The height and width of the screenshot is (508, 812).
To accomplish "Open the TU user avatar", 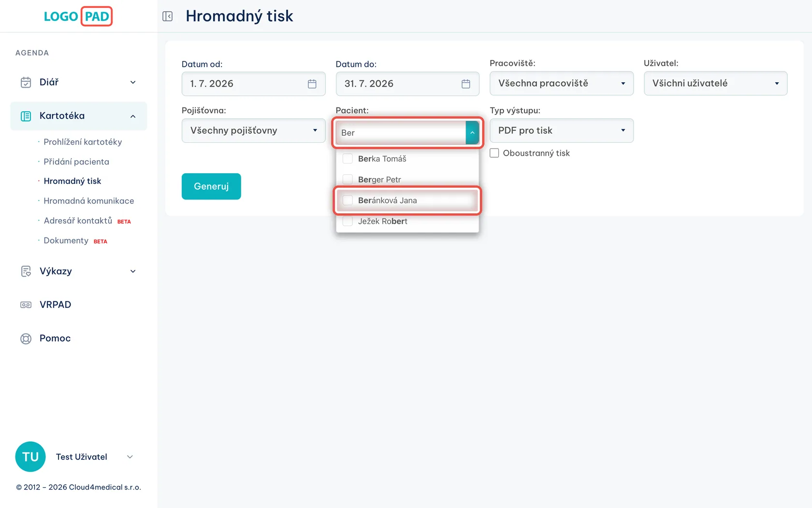I will (30, 457).
